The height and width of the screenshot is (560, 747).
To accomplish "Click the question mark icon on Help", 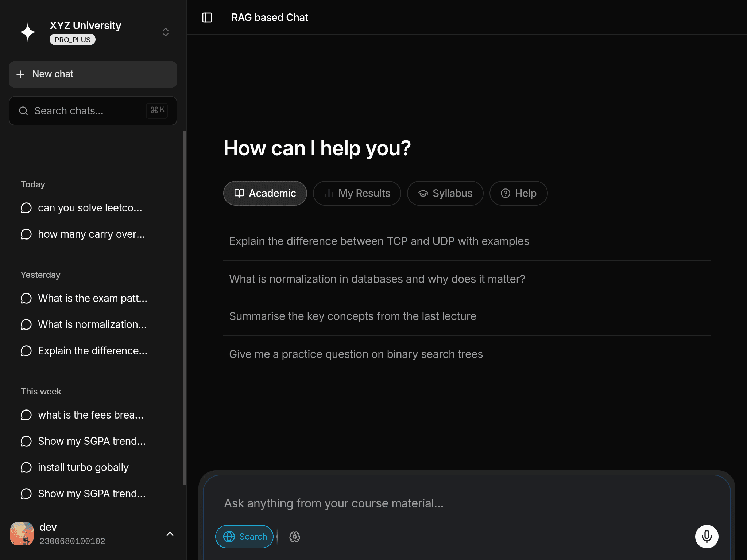I will (x=506, y=193).
